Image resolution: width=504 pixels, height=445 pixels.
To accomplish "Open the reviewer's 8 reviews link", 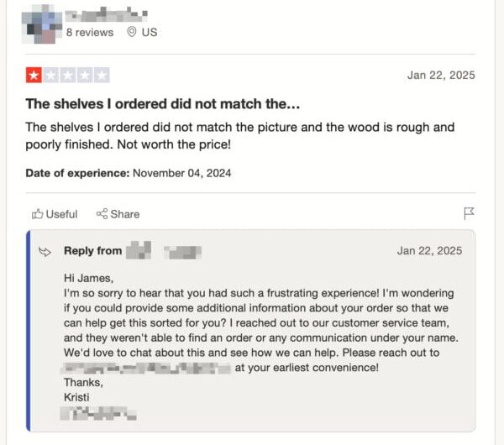I will (89, 32).
